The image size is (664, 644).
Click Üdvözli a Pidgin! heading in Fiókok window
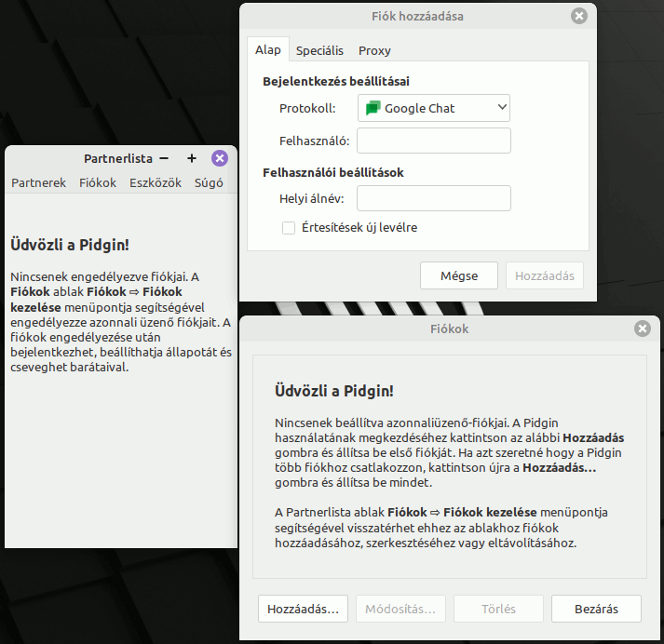coord(334,391)
